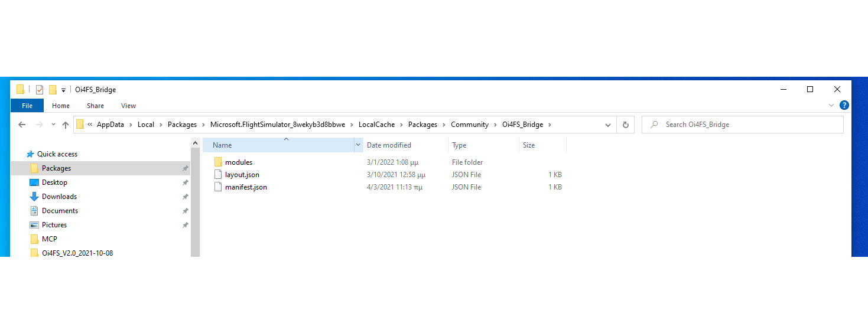The image size is (868, 333).
Task: Open Downloads in Quick access
Action: point(59,197)
